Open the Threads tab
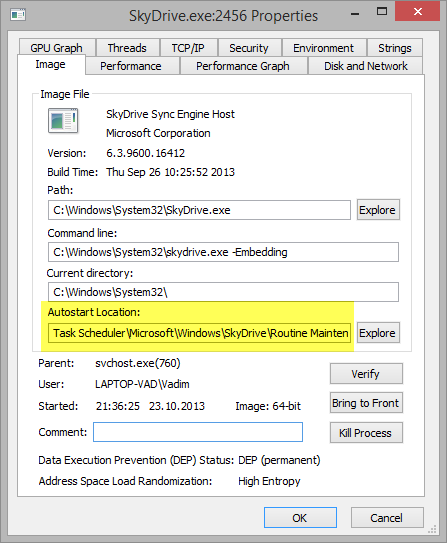Image resolution: width=447 pixels, height=543 pixels. 127,48
